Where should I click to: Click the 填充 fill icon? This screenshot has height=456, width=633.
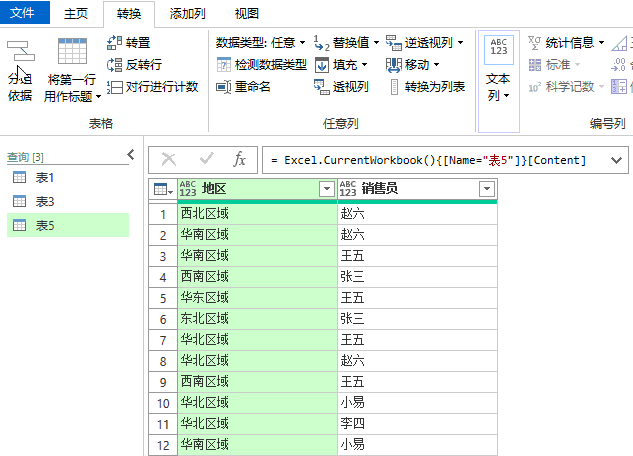pos(322,65)
